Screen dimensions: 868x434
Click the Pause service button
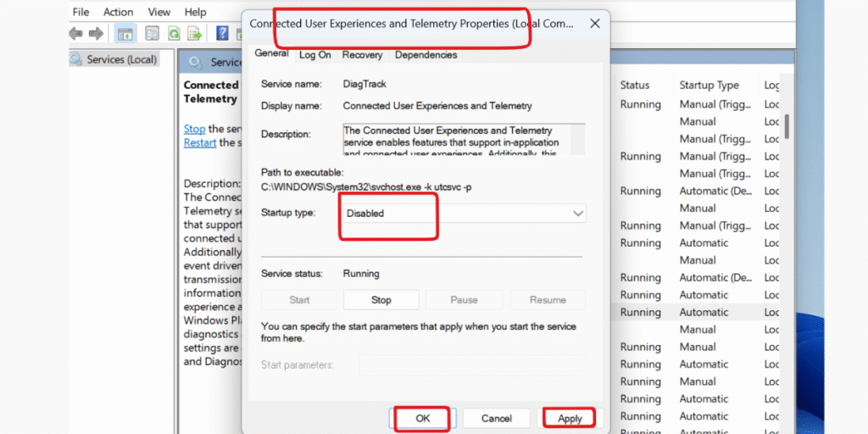464,300
